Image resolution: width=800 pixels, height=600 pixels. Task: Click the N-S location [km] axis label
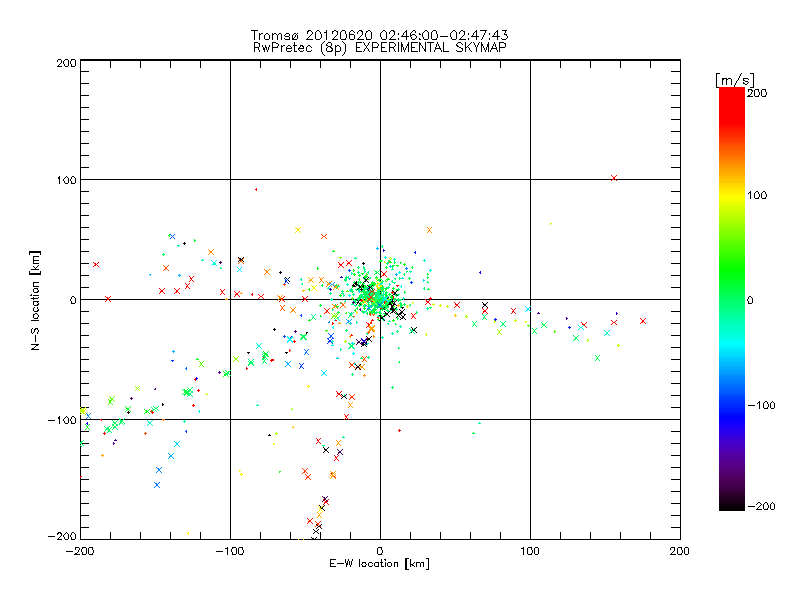34,299
